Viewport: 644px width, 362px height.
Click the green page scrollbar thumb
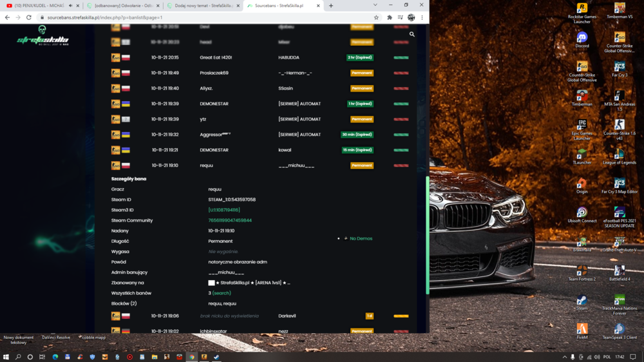[x=428, y=236]
